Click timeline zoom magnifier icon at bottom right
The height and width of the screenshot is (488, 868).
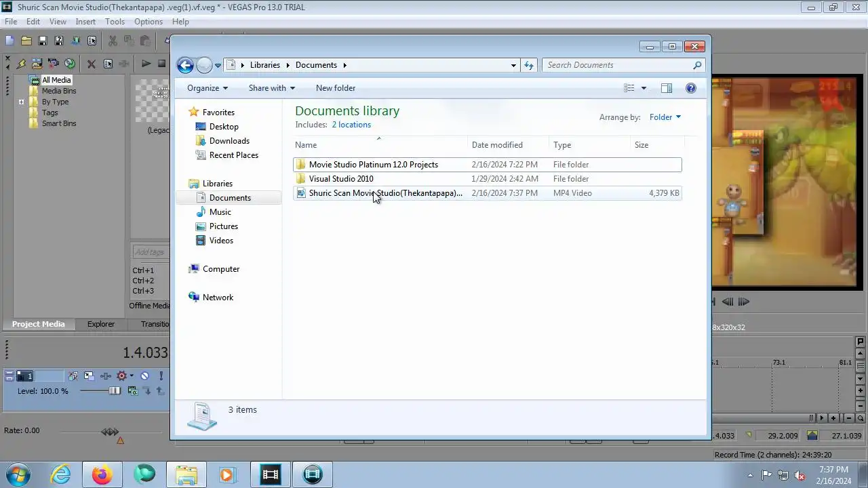861,418
